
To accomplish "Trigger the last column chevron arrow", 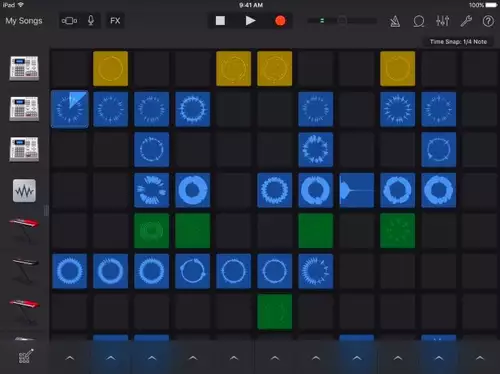I will tap(480, 358).
